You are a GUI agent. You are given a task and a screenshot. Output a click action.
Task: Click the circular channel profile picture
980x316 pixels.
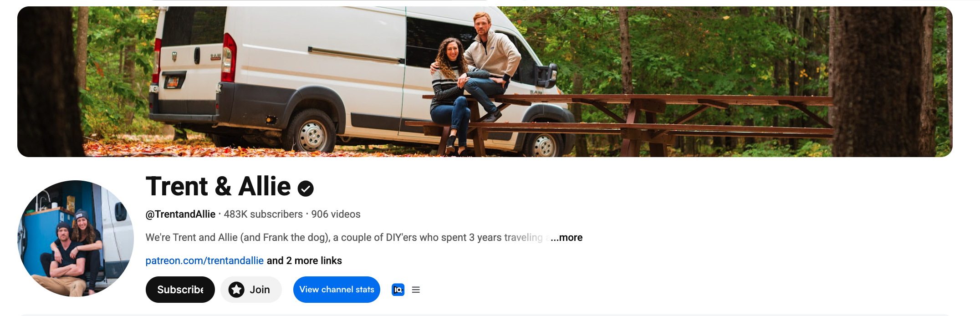(x=76, y=239)
